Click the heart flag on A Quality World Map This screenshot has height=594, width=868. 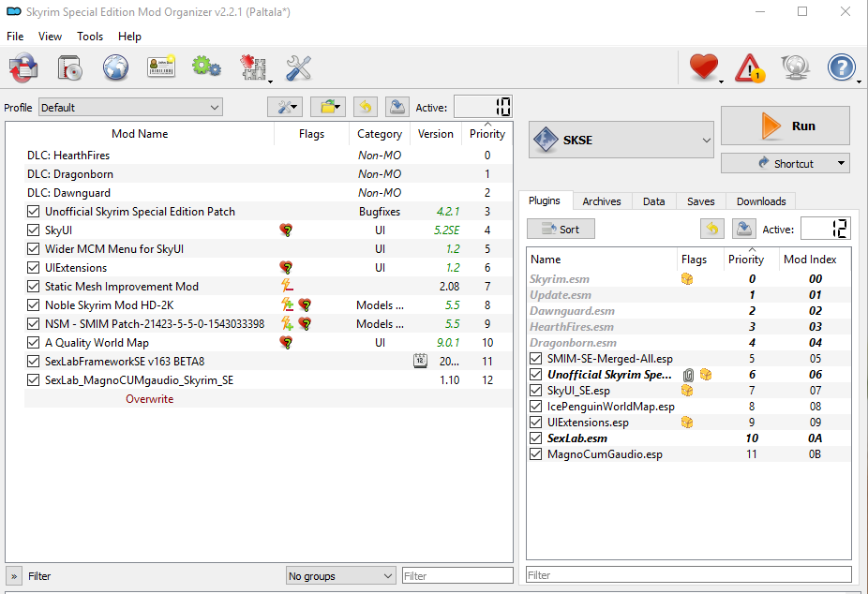(x=286, y=342)
